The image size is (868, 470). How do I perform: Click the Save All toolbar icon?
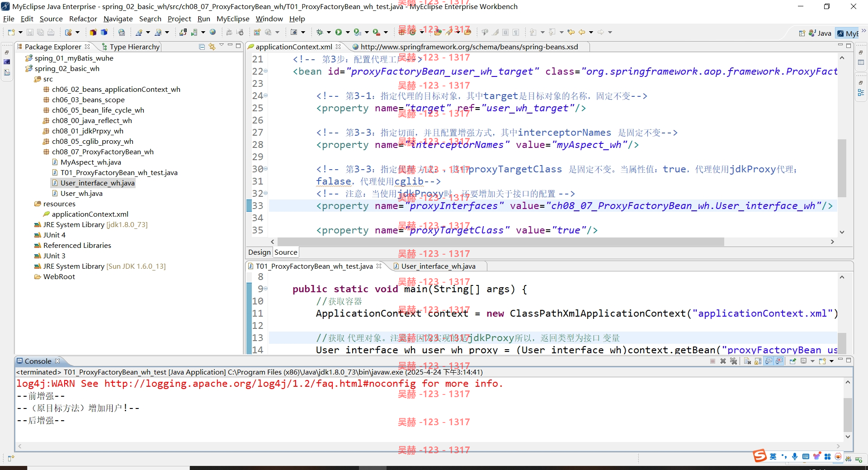pyautogui.click(x=40, y=32)
